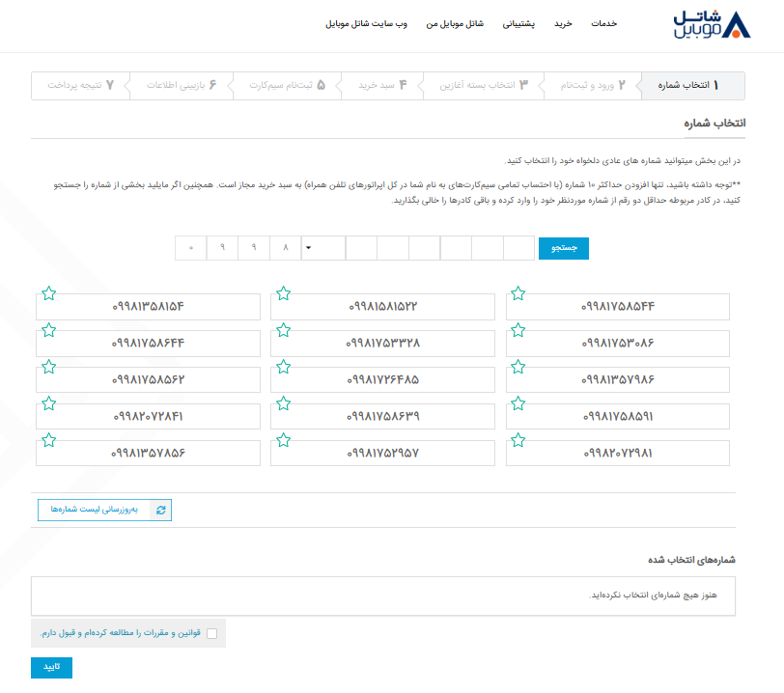Image resolution: width=784 pixels, height=693 pixels.
Task: Select phone number ۰۹۹۸۱۳۵۸۱۵۴
Action: 148,307
